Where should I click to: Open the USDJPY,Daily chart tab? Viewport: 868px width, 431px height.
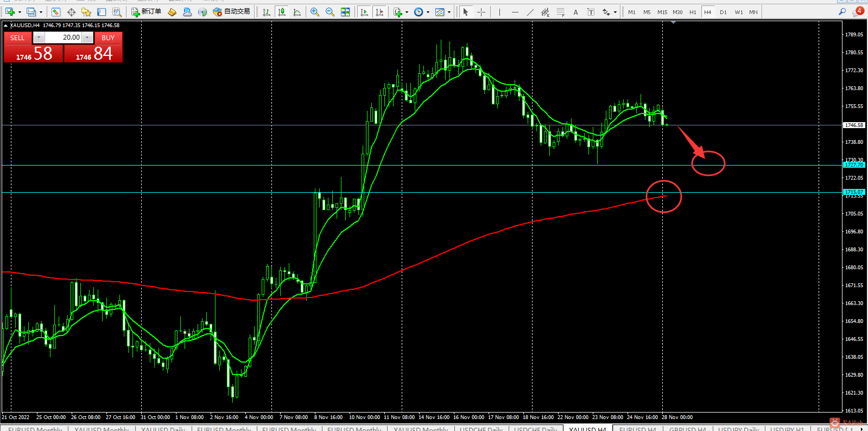tap(738, 429)
